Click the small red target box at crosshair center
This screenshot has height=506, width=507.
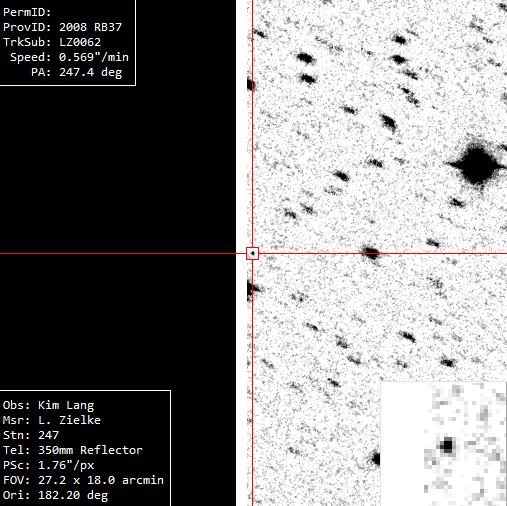click(x=252, y=253)
